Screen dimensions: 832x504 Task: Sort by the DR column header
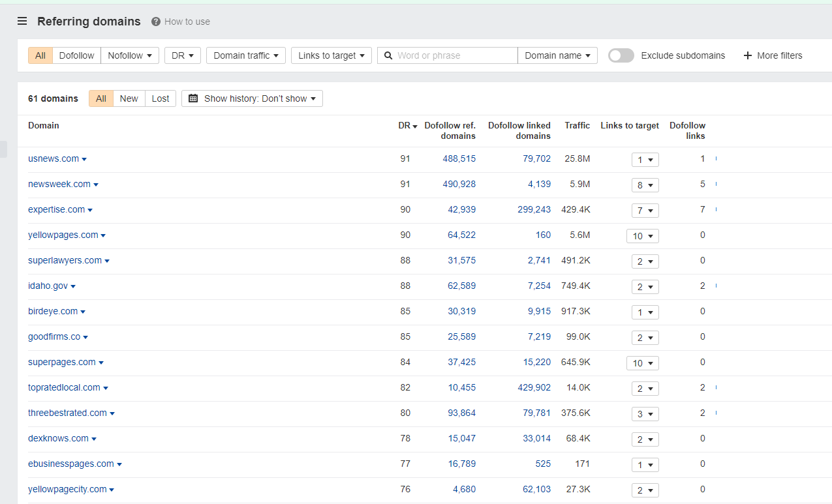(x=408, y=125)
